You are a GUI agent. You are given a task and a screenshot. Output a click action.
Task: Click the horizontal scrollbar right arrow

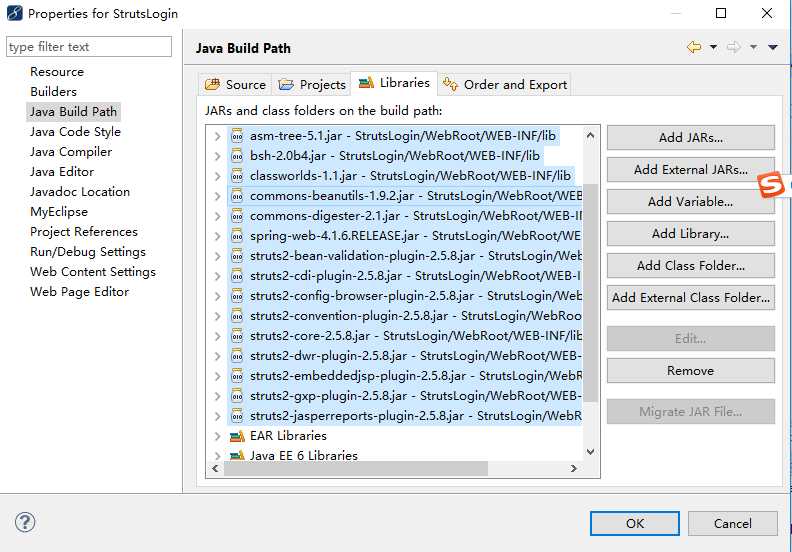(574, 468)
